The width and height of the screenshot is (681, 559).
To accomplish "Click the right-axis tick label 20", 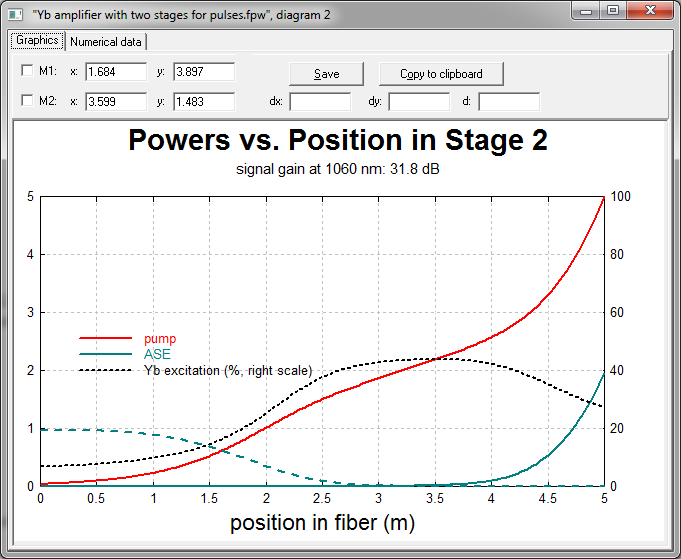I will pyautogui.click(x=617, y=428).
